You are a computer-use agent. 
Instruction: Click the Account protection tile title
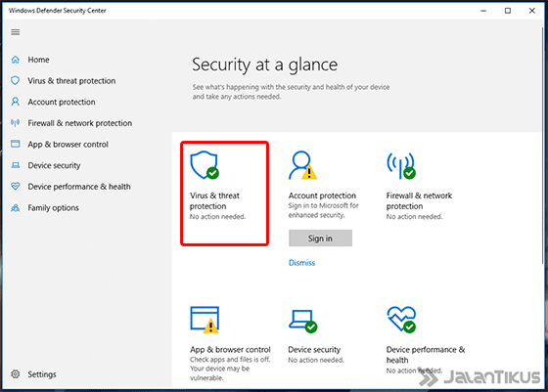coord(322,196)
